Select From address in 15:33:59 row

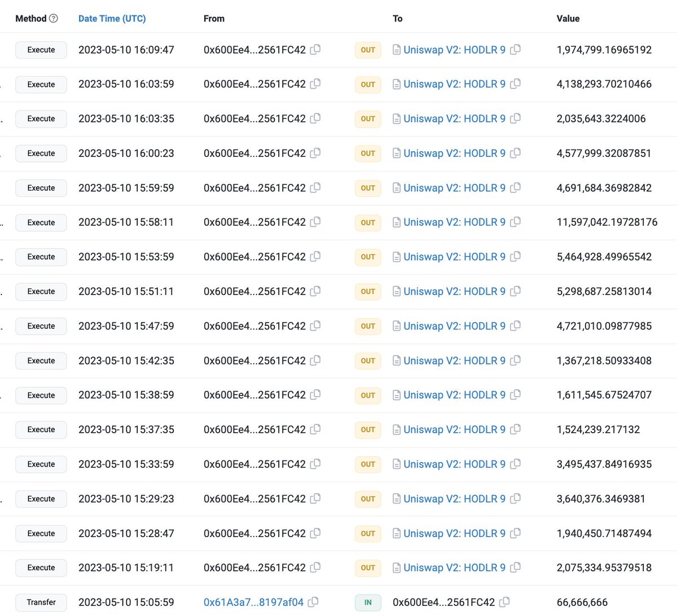254,464
